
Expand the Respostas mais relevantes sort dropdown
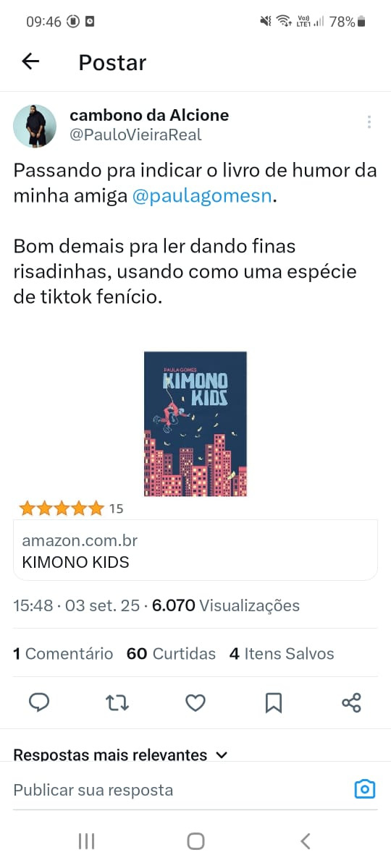tap(121, 754)
